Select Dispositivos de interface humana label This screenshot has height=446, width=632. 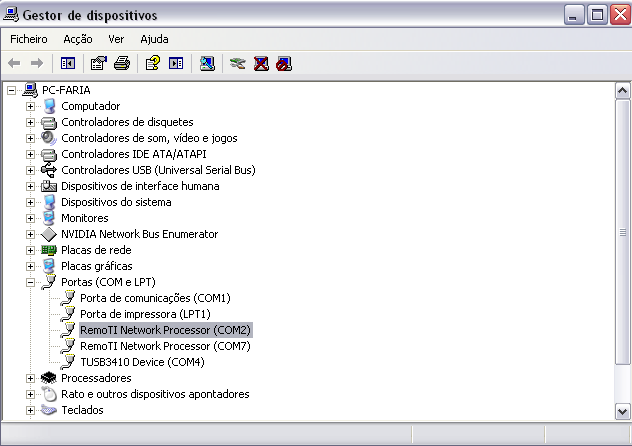pos(140,186)
